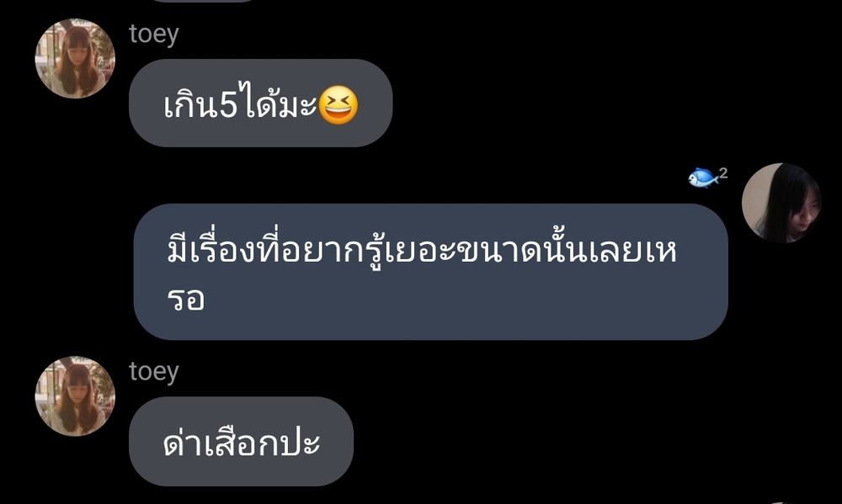This screenshot has height=504, width=842.
Task: Select the "ด่าเสือกปะ" message bubble
Action: (x=241, y=441)
